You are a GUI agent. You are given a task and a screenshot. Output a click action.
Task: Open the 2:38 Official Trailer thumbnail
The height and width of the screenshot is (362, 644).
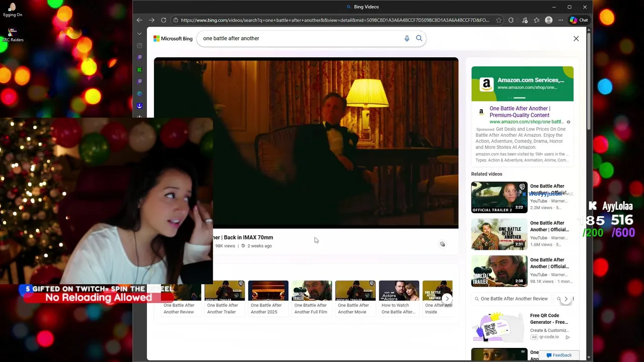[x=499, y=271]
